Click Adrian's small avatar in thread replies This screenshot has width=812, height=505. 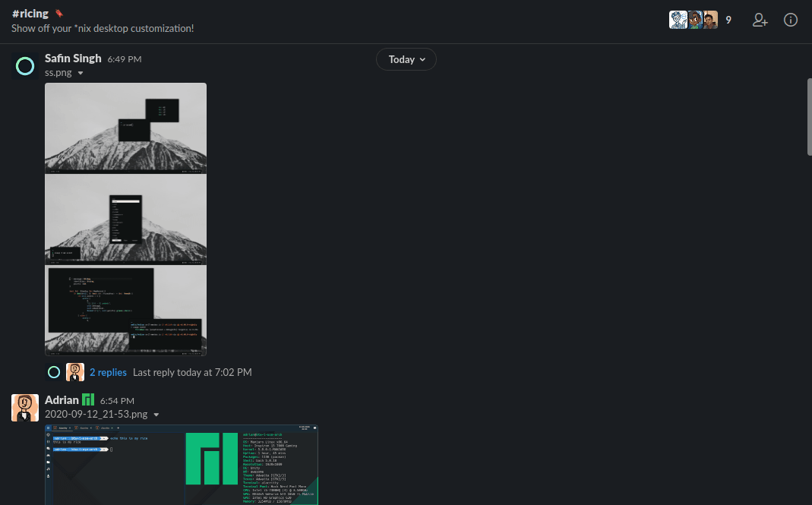point(75,372)
